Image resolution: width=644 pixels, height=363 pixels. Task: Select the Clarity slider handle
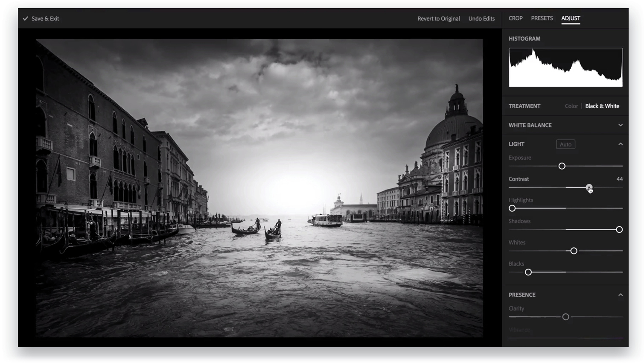[x=565, y=316]
